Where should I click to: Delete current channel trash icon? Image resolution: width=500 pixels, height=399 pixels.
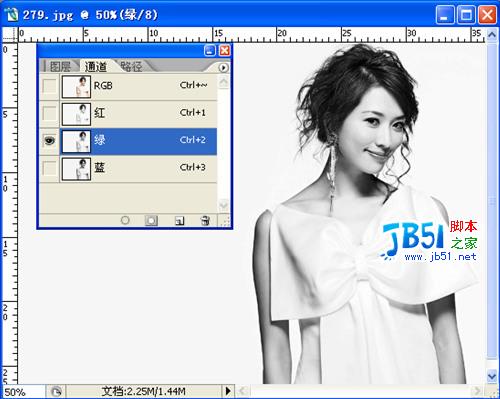205,220
